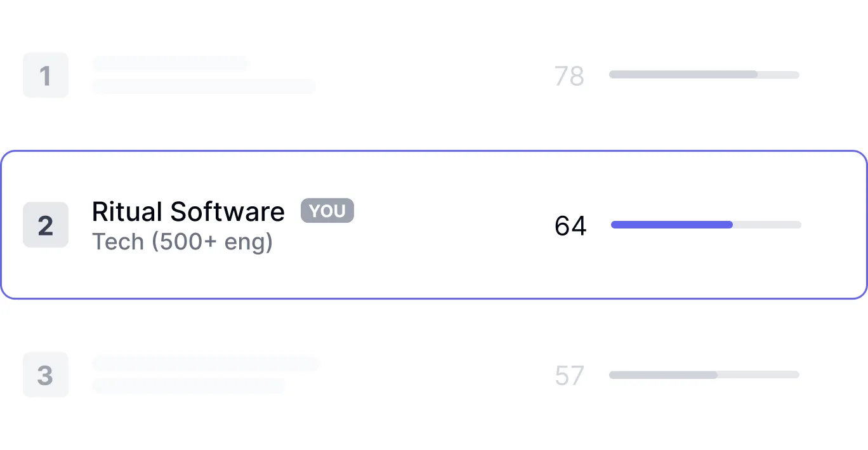Click the rank 2 number badge
The width and height of the screenshot is (868, 450).
[46, 225]
